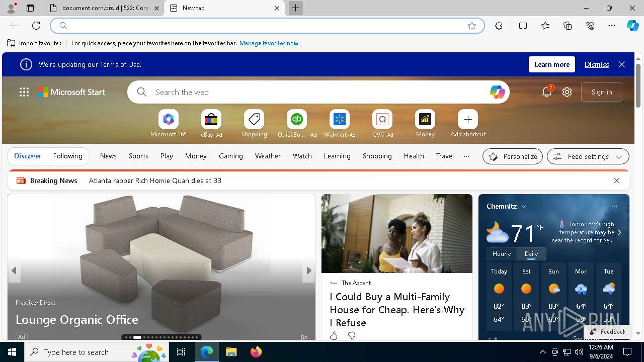Open the Microsoft Start apps grid
This screenshot has height=362, width=644.
(24, 92)
